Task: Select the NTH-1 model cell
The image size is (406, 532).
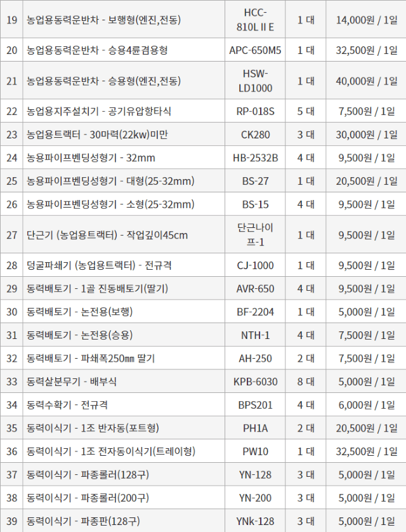Action: click(x=255, y=335)
